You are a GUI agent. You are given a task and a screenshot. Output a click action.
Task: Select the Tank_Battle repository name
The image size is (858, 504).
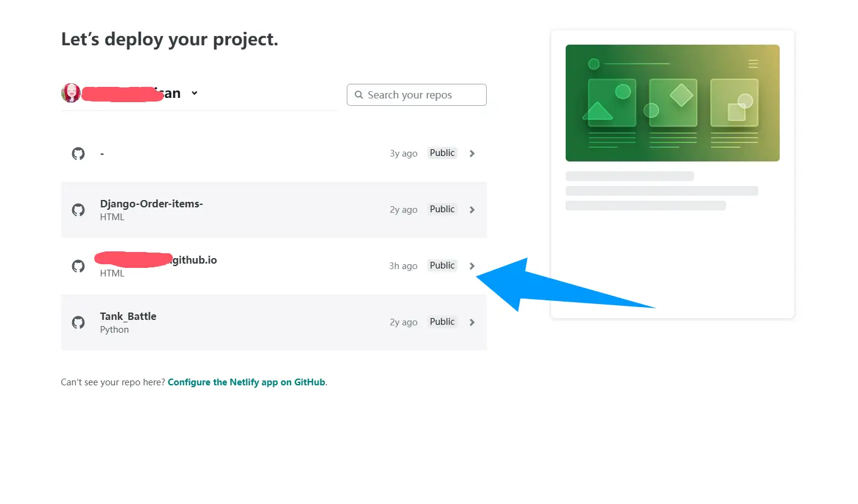(128, 316)
